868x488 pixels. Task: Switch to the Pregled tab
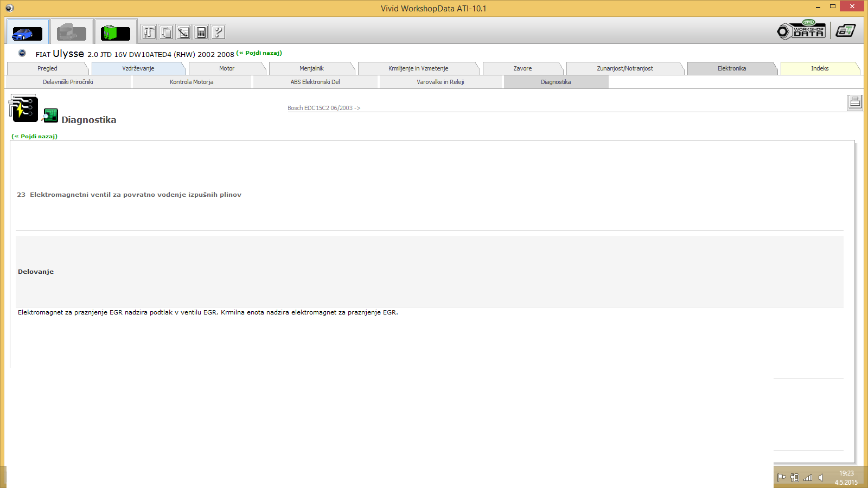[47, 68]
